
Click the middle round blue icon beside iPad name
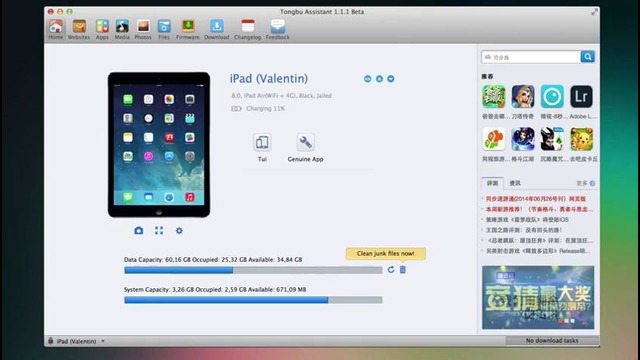pos(379,79)
